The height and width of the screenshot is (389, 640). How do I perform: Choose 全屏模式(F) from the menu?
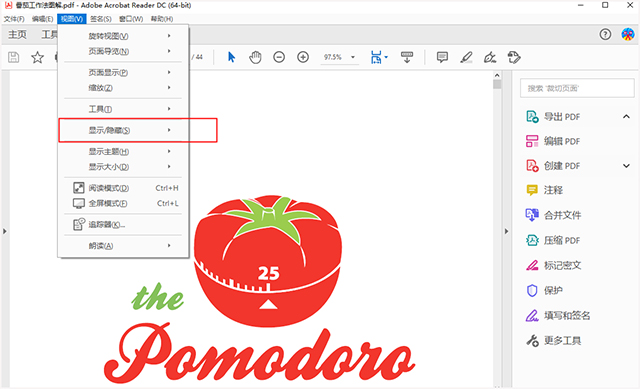tap(123, 203)
